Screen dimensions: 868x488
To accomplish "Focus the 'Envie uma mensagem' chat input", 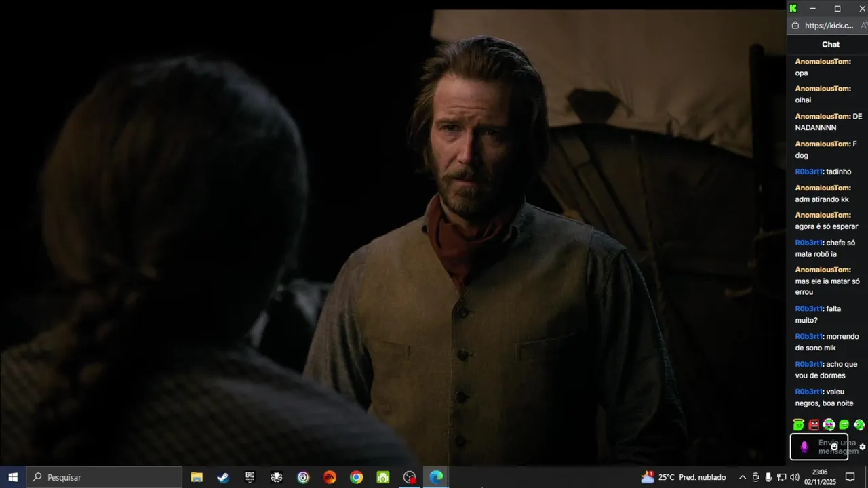I will click(x=819, y=447).
